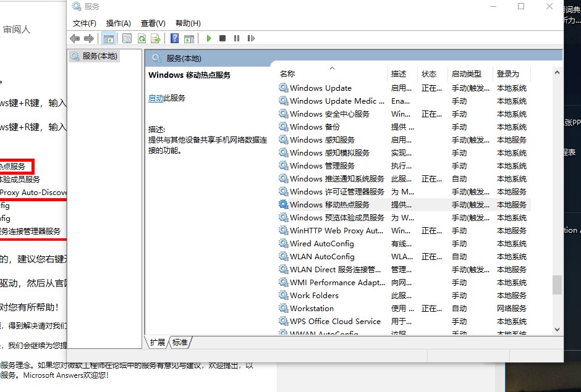
Task: Click the gear icon beside Windows Update
Action: (284, 88)
